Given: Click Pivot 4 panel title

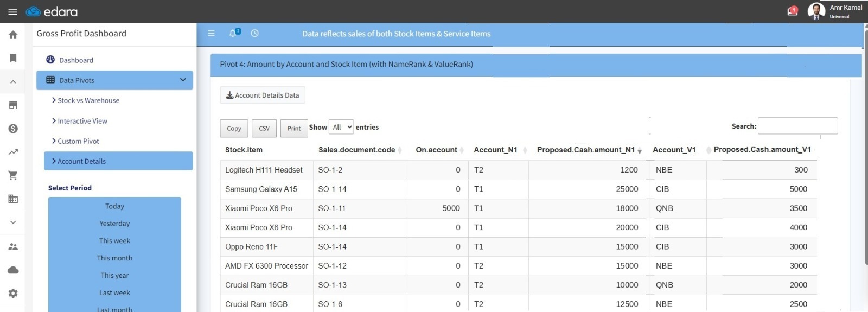Looking at the screenshot, I should coord(346,64).
